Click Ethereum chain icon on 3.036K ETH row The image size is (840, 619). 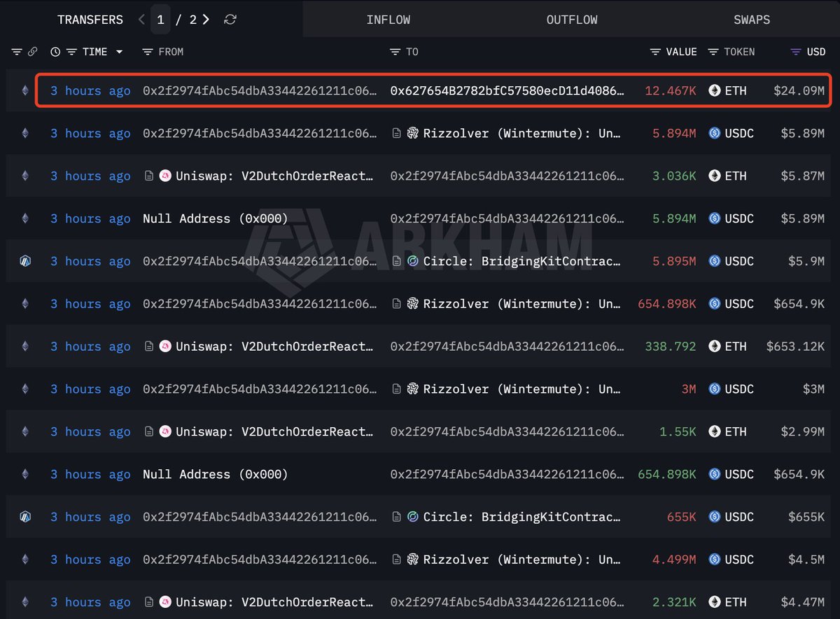click(x=25, y=176)
